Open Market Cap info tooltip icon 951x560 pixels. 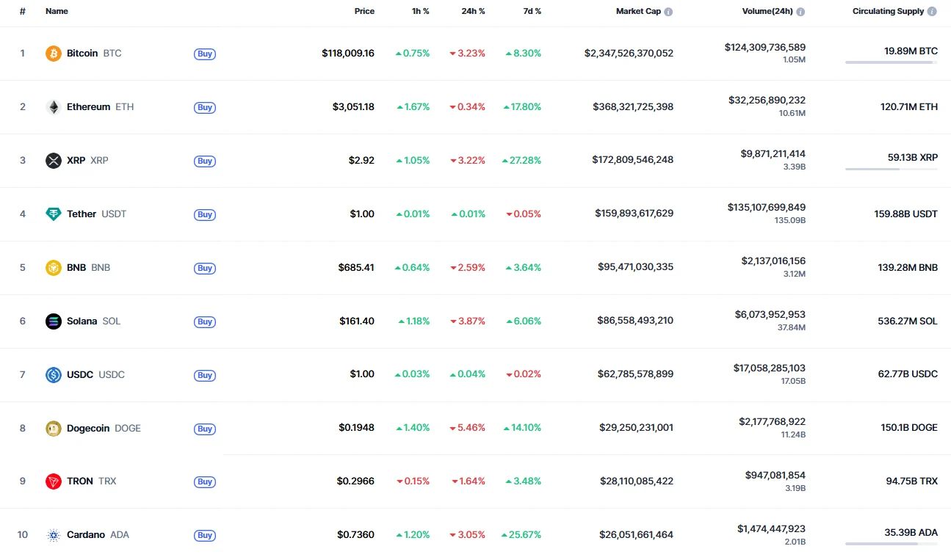pos(668,12)
